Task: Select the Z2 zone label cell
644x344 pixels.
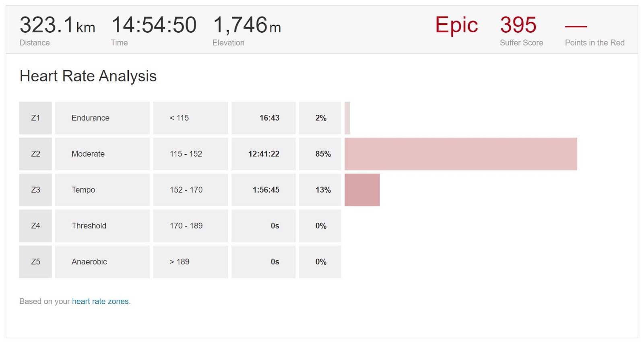Action: (x=35, y=154)
